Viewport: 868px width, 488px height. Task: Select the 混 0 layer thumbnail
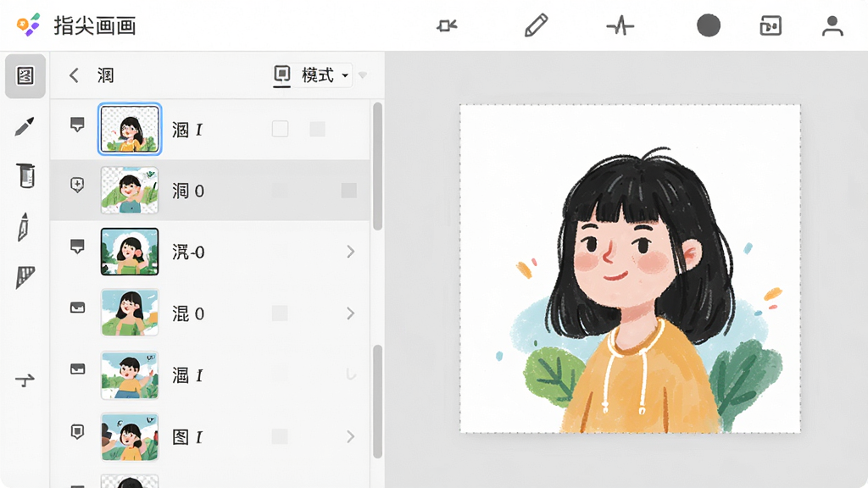tap(130, 313)
